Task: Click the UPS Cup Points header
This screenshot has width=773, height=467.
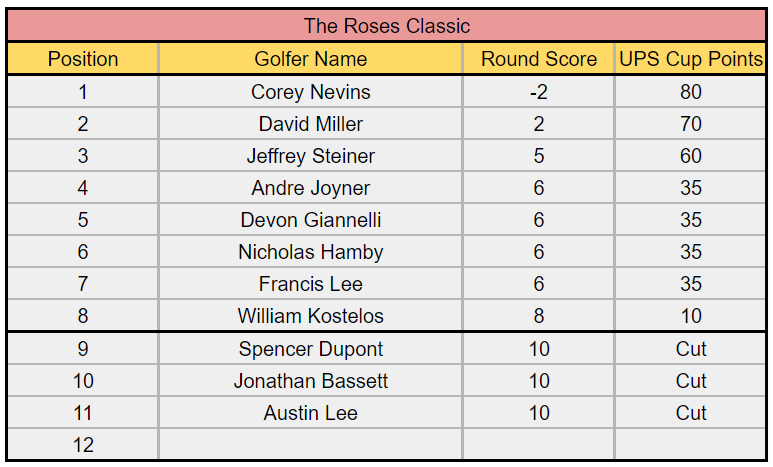Action: click(x=690, y=59)
